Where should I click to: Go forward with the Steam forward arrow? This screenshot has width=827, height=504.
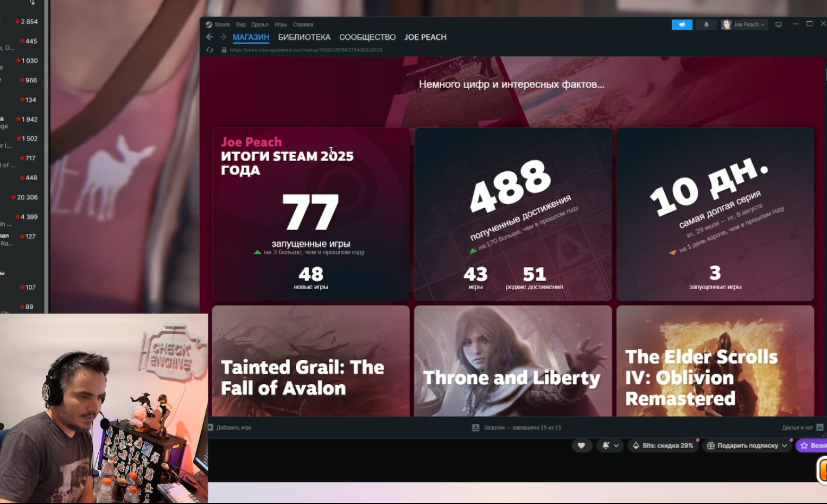223,37
